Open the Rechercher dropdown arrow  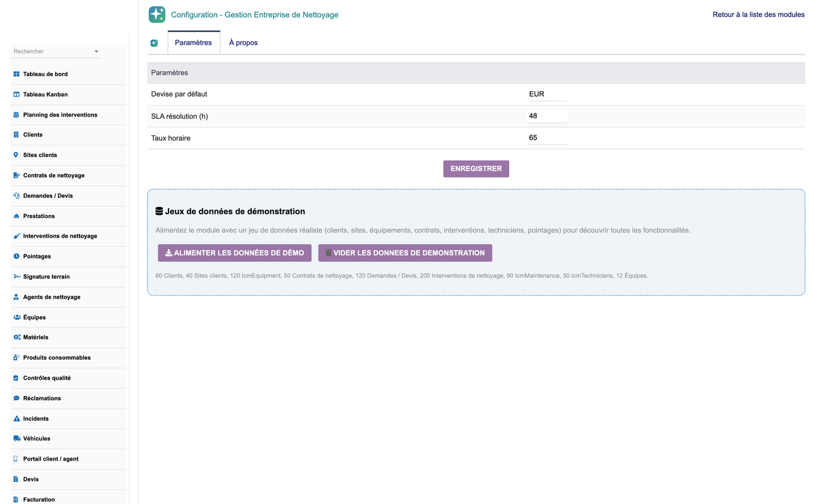(x=96, y=51)
